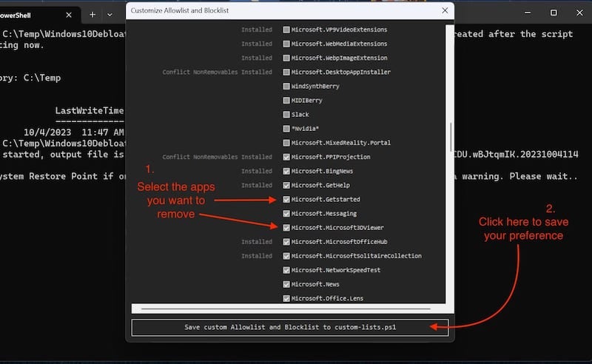
Task: Uncheck the Microsoft.NetworkSpeedTest checkbox
Action: point(286,270)
